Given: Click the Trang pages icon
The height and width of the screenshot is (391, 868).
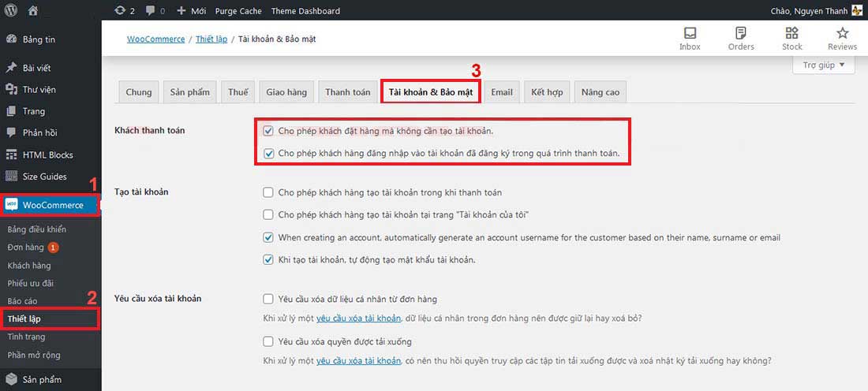Looking at the screenshot, I should pyautogui.click(x=11, y=111).
